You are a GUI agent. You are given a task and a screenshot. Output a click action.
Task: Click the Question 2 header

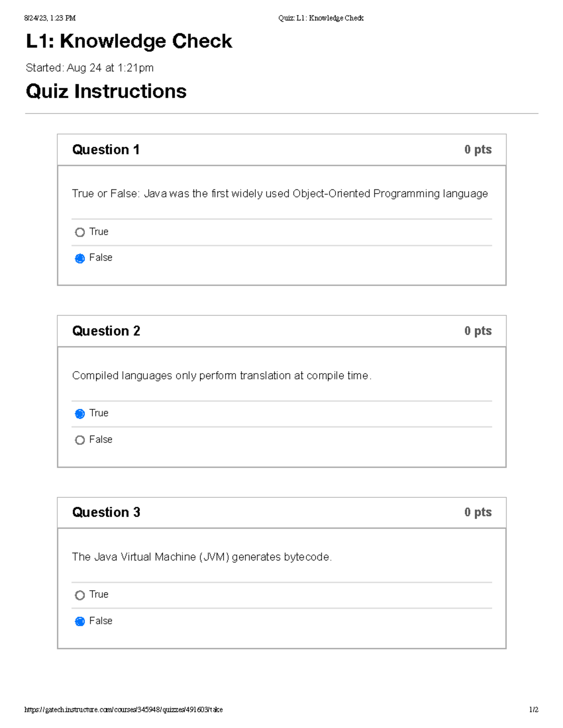[x=106, y=330]
